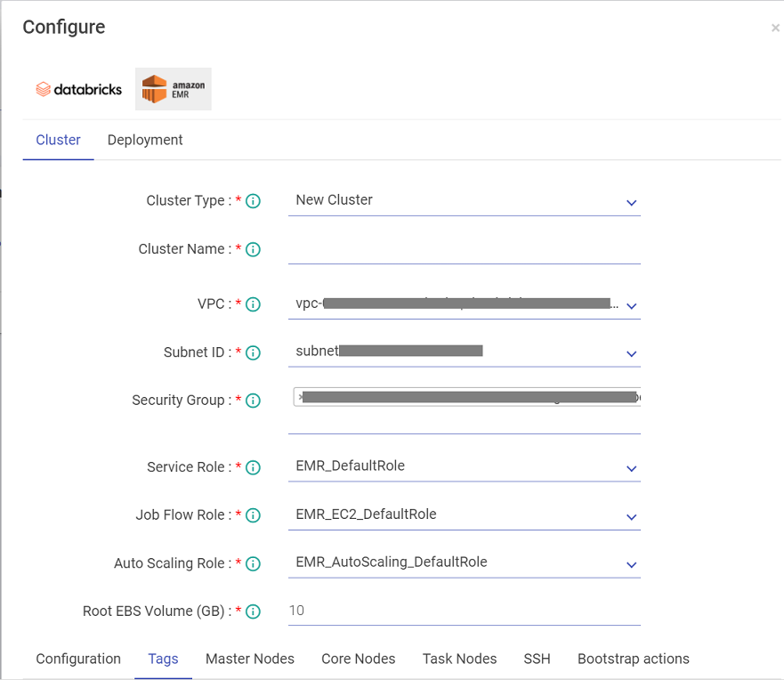784x680 pixels.
Task: Remove the selected Security Group tag
Action: point(300,397)
